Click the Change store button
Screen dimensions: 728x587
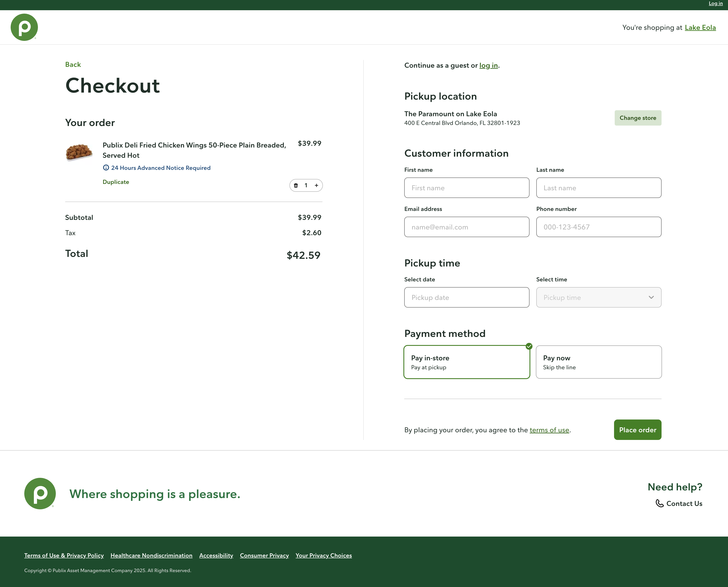pyautogui.click(x=637, y=118)
